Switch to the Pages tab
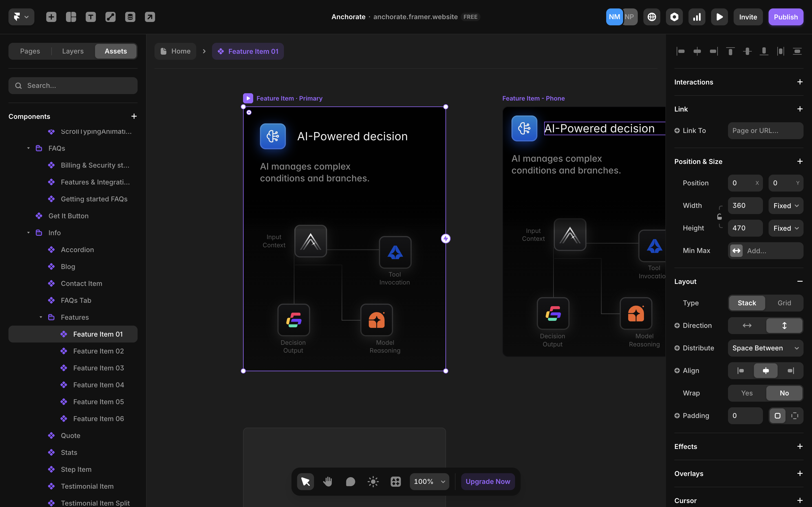The width and height of the screenshot is (812, 507). tap(30, 51)
